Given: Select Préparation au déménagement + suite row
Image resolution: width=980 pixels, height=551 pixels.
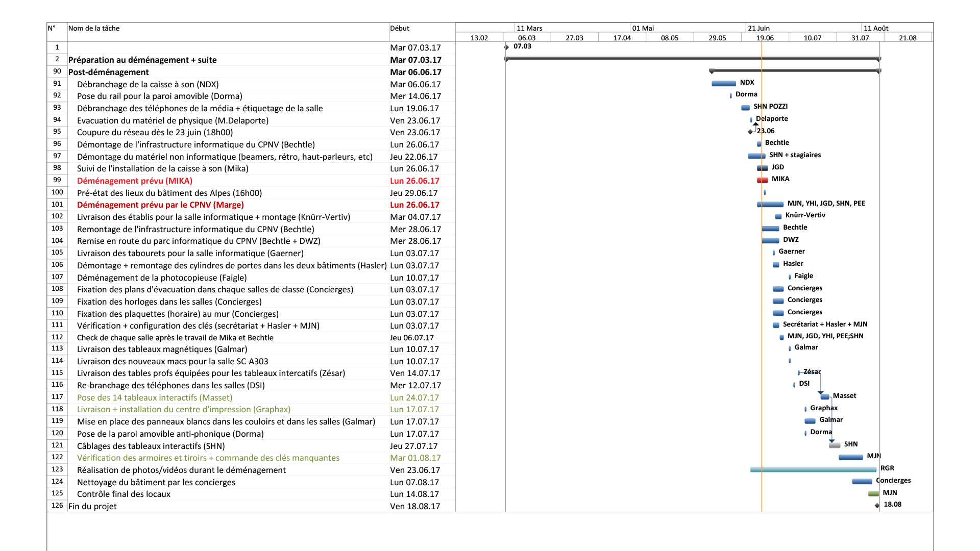Looking at the screenshot, I should (142, 60).
